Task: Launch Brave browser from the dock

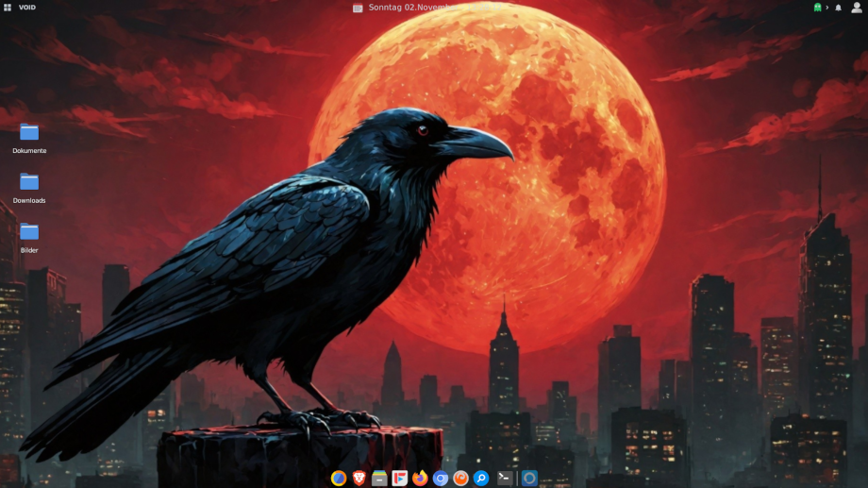Action: coord(359,479)
